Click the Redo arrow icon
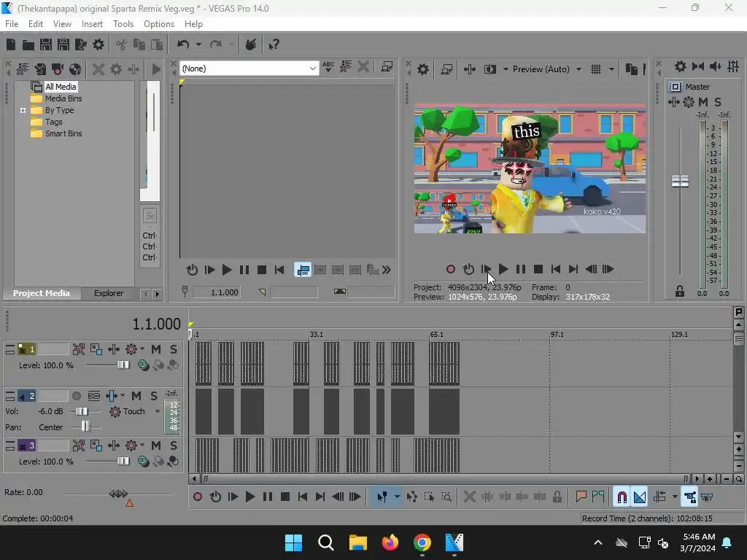The image size is (747, 560). tap(216, 44)
